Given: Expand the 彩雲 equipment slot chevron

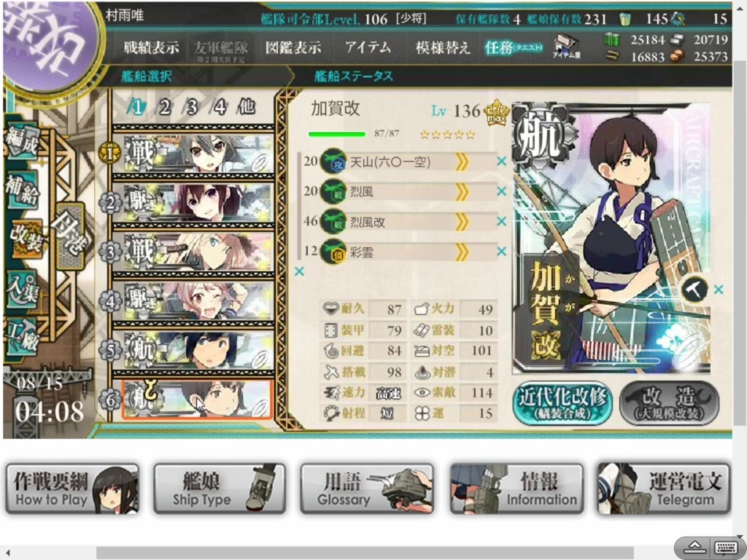Looking at the screenshot, I should (x=461, y=252).
